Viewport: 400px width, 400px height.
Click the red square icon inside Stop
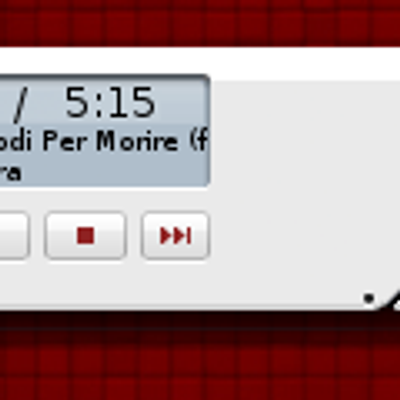pyautogui.click(x=85, y=236)
